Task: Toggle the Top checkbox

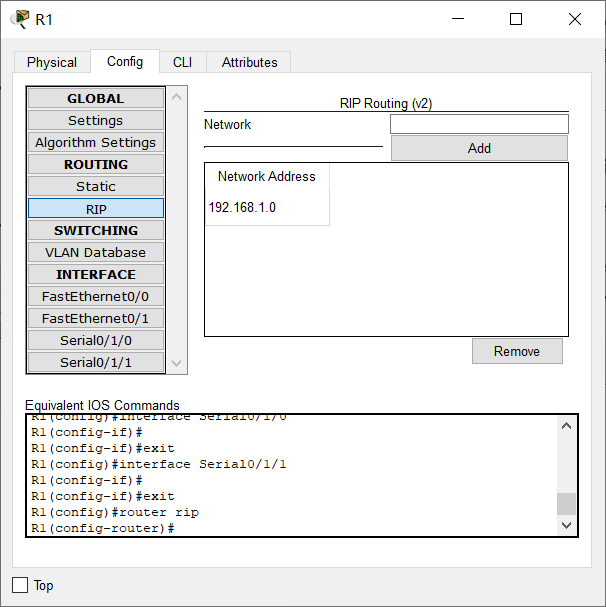Action: pos(20,585)
